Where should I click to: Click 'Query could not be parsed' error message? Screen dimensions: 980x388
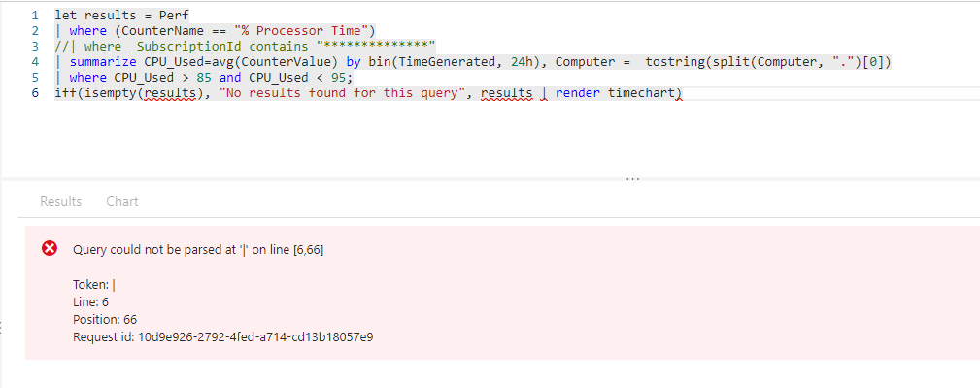click(x=198, y=250)
